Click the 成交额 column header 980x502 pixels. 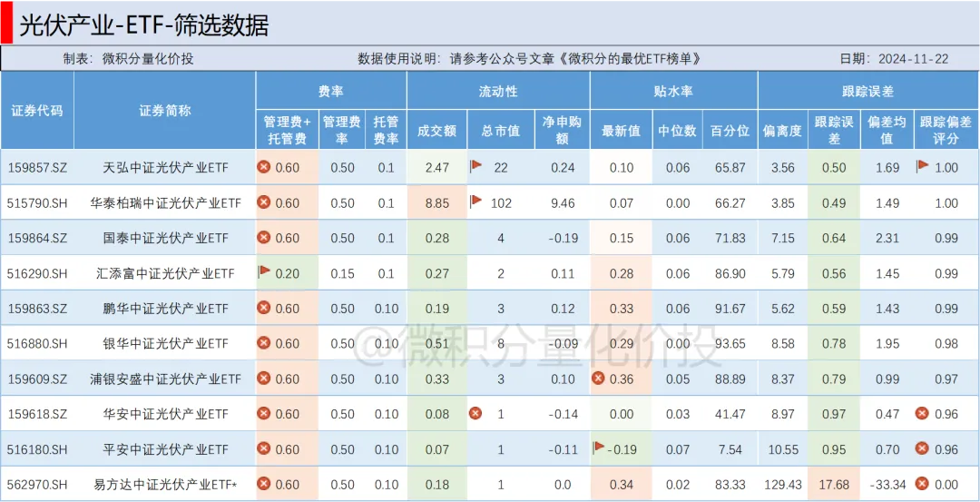point(436,131)
